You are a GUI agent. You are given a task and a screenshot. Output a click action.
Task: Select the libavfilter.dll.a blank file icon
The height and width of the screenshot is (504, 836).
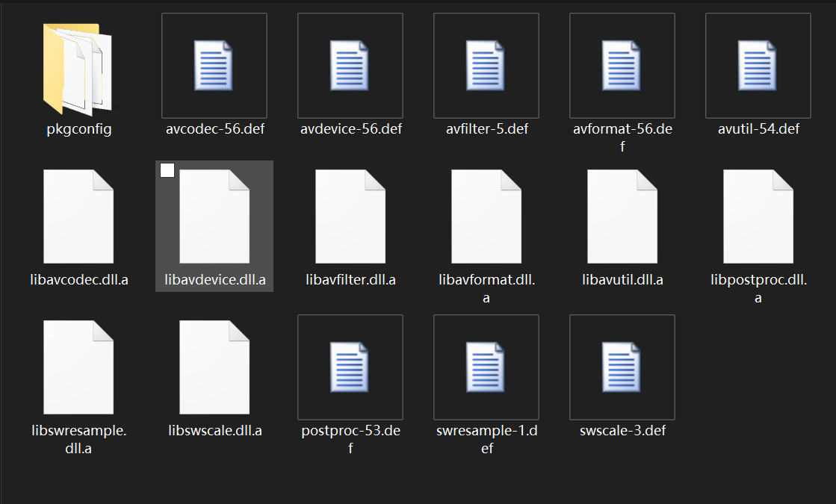pyautogui.click(x=350, y=217)
